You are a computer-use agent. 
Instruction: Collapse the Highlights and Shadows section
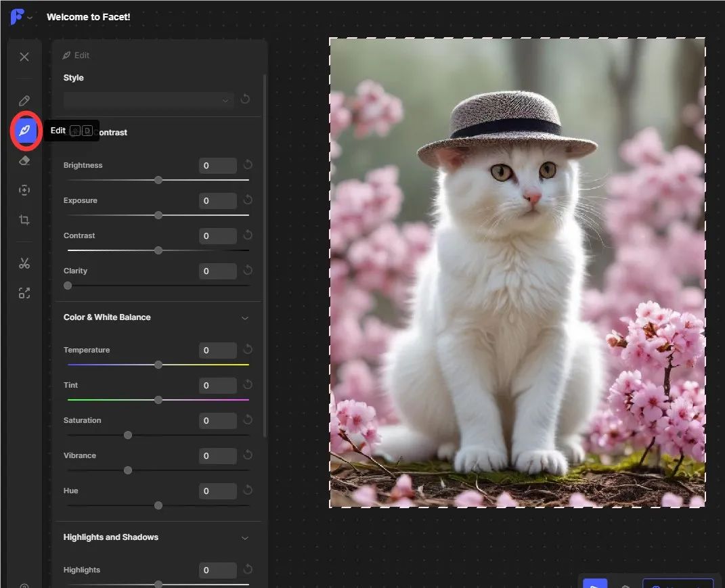(245, 537)
